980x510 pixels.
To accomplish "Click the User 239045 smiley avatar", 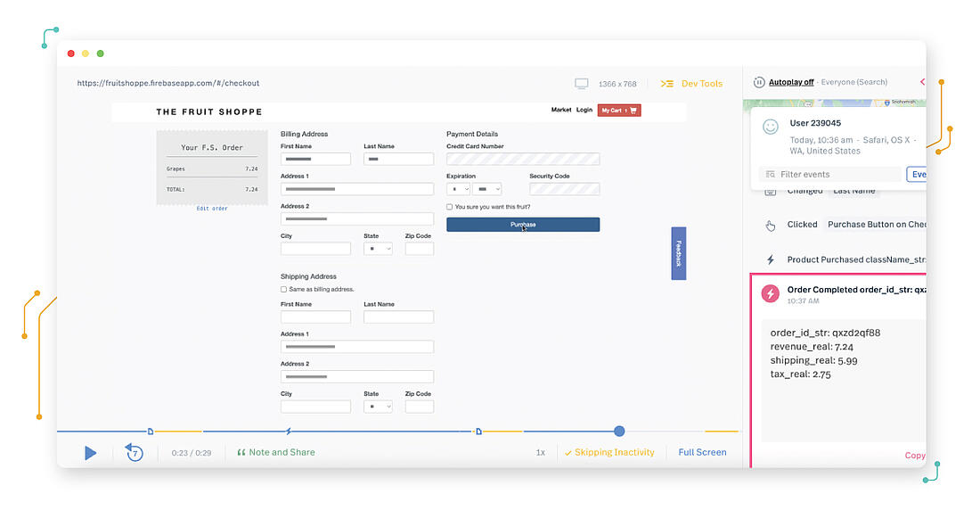I will (771, 127).
